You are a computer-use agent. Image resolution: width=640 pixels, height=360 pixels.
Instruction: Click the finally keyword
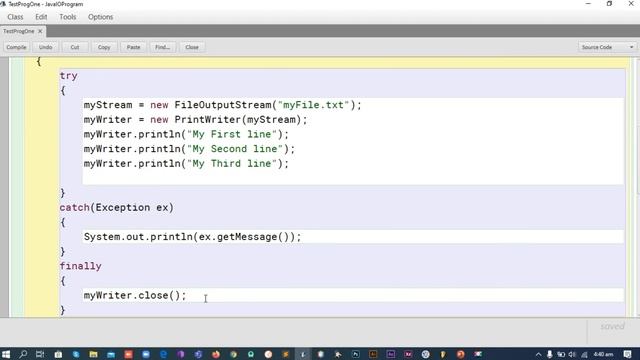(80, 266)
